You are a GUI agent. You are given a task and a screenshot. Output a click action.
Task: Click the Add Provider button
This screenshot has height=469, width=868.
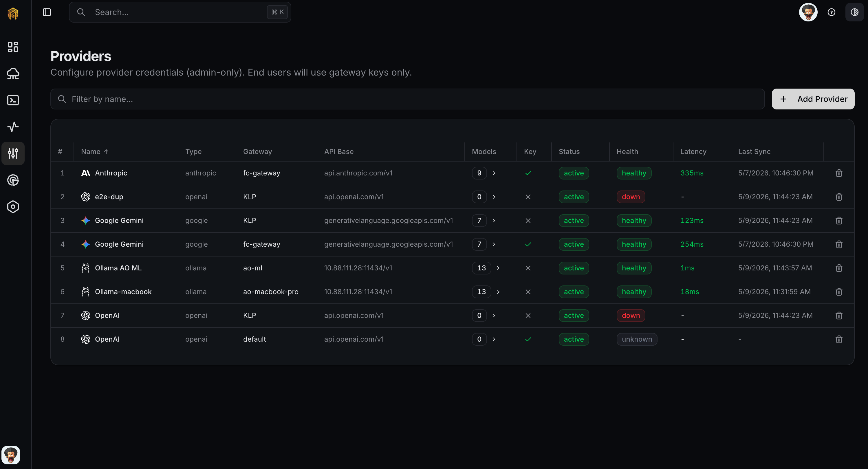tap(813, 99)
